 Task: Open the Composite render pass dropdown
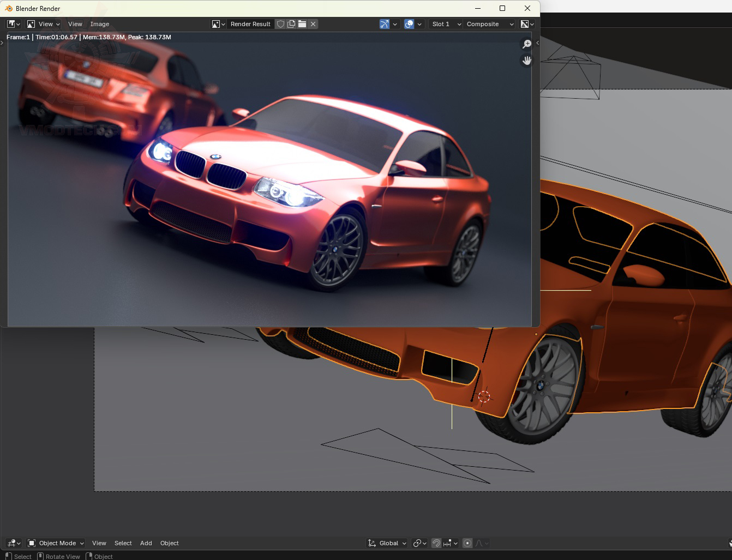pos(490,24)
